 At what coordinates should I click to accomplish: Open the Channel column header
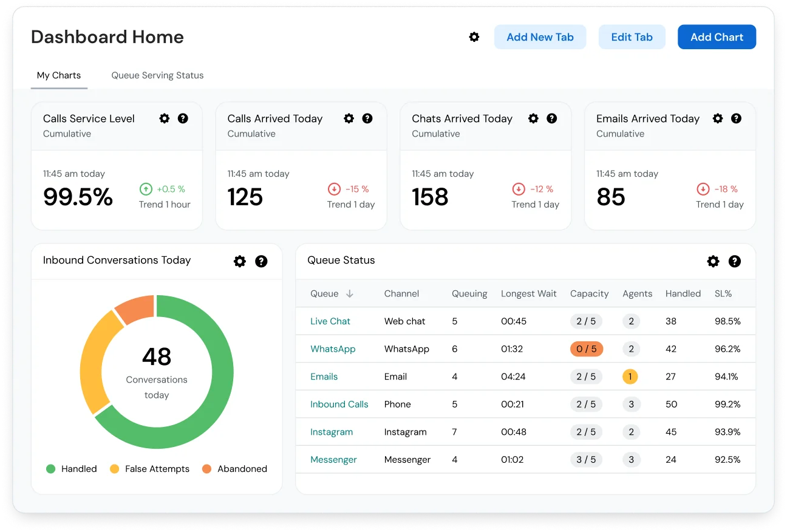click(x=401, y=293)
